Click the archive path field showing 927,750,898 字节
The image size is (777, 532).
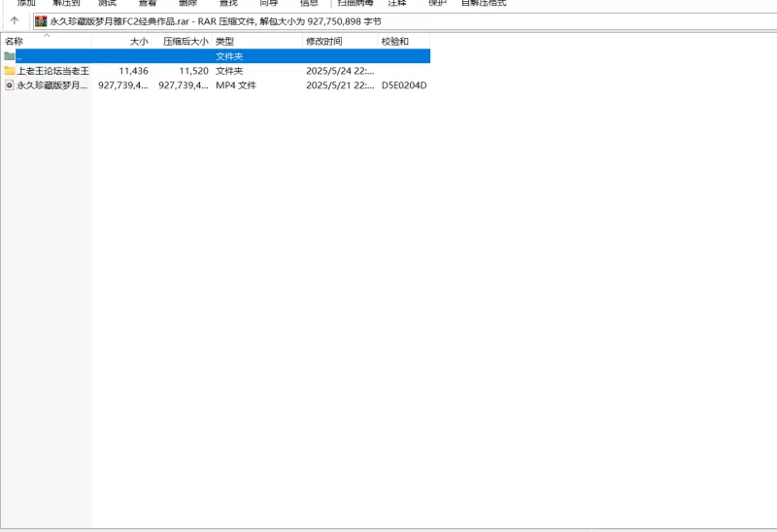(404, 21)
